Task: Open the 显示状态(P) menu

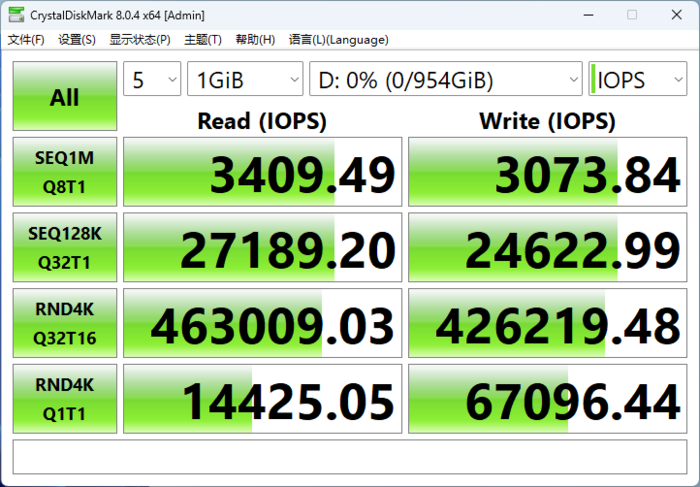Action: pyautogui.click(x=140, y=40)
